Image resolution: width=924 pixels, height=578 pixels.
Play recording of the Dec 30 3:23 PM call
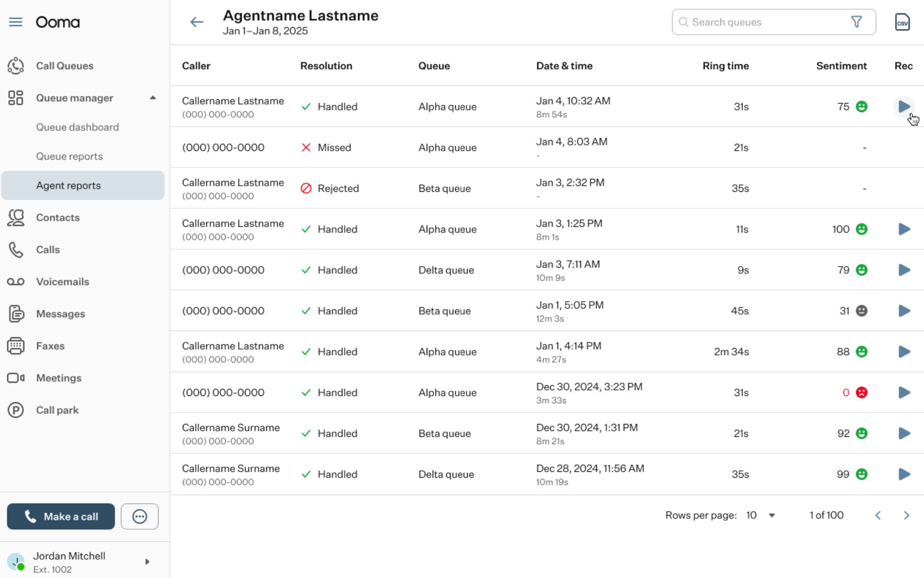point(904,392)
